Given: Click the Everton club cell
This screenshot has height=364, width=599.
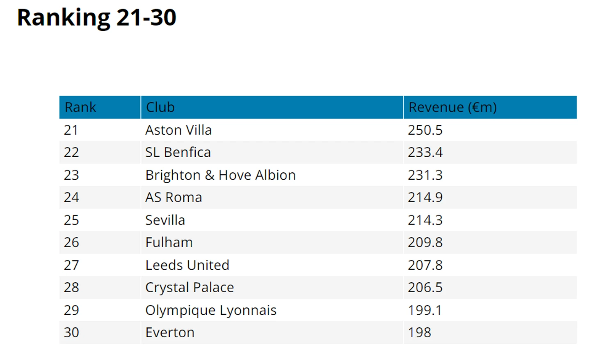Looking at the screenshot, I should [x=272, y=332].
